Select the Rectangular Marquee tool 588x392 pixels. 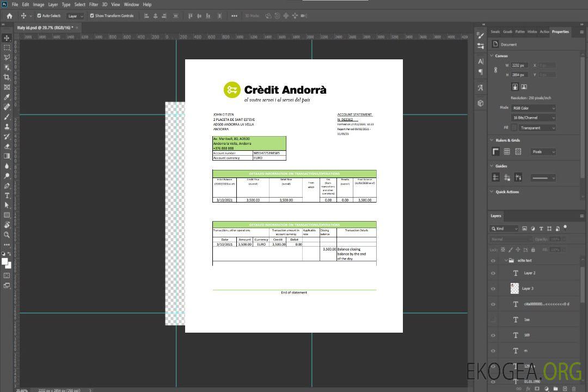click(7, 48)
